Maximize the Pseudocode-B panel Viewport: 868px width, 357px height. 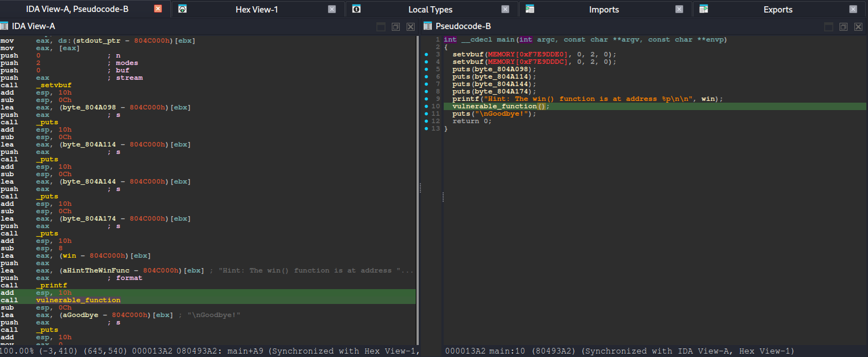coord(829,27)
